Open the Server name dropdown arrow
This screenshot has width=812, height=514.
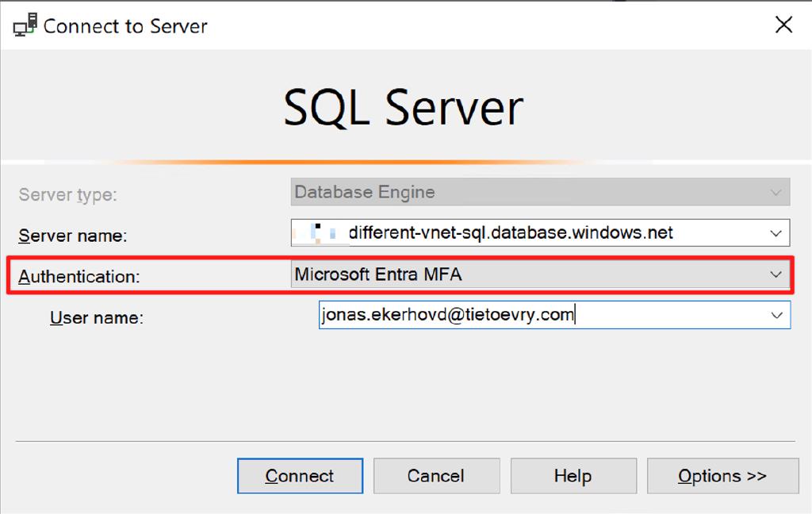(777, 232)
